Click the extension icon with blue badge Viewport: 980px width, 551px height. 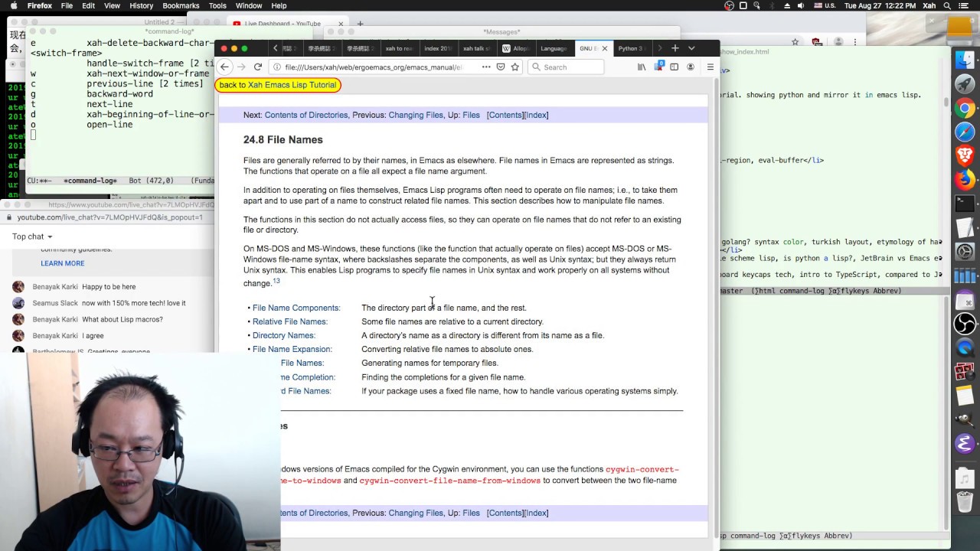658,67
